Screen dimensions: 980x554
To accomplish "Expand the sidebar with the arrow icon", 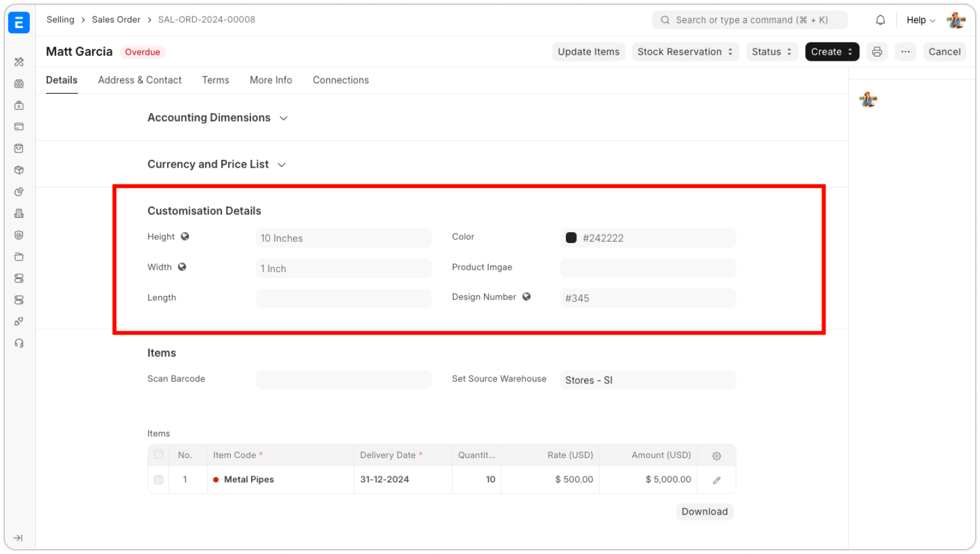I will click(x=18, y=538).
